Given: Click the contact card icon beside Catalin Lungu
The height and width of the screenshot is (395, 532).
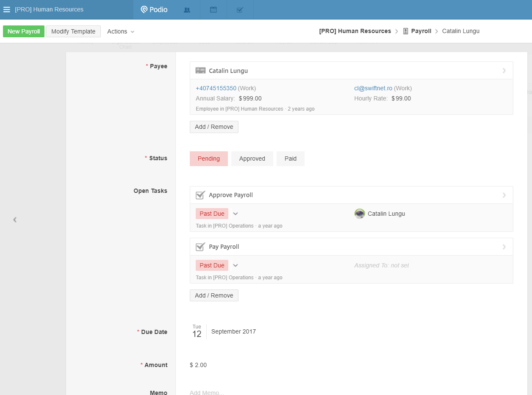Looking at the screenshot, I should pos(200,70).
